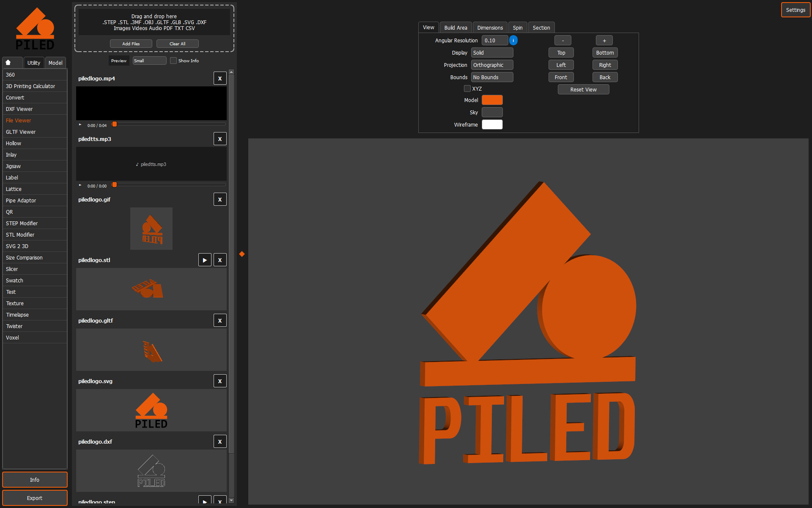Click the music note icon for piledtts.mp3
The height and width of the screenshot is (508, 812).
(137, 164)
